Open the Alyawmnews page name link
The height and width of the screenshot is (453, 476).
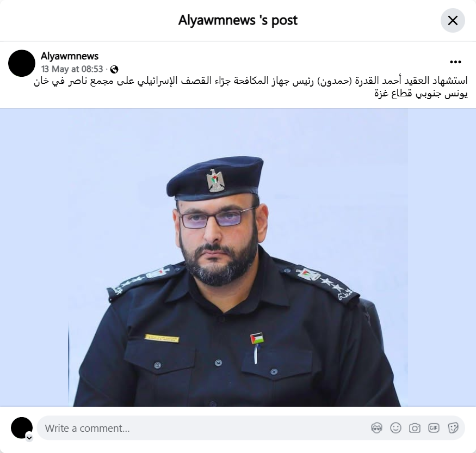(70, 56)
